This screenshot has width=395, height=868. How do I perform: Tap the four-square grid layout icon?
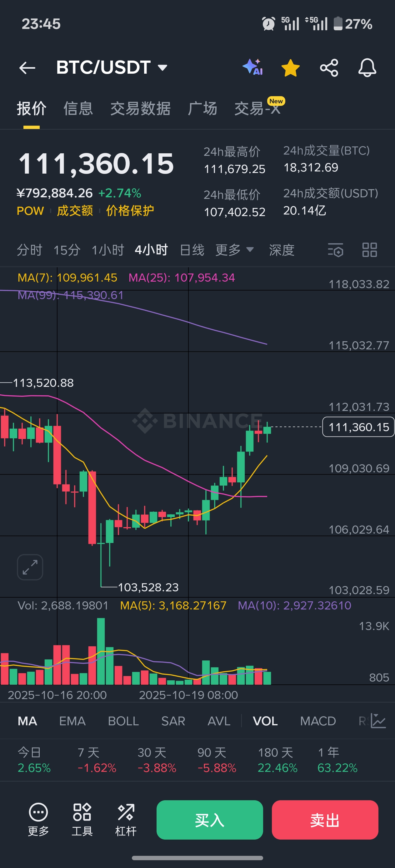tap(369, 250)
